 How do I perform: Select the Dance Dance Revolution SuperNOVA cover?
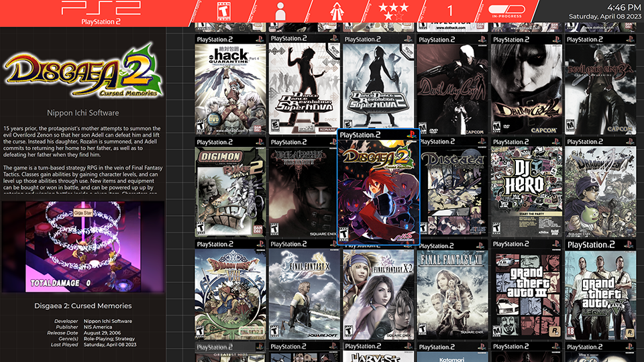[305, 84]
